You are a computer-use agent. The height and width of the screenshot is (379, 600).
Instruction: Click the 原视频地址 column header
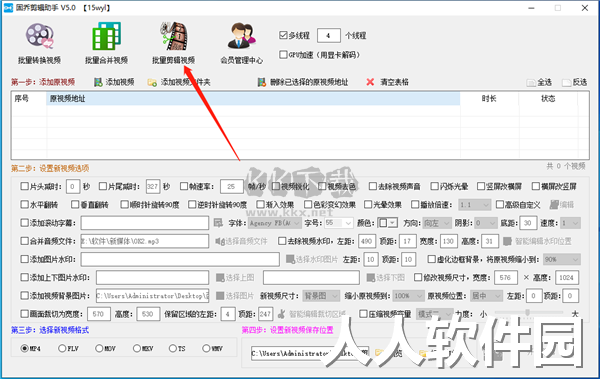(x=253, y=99)
